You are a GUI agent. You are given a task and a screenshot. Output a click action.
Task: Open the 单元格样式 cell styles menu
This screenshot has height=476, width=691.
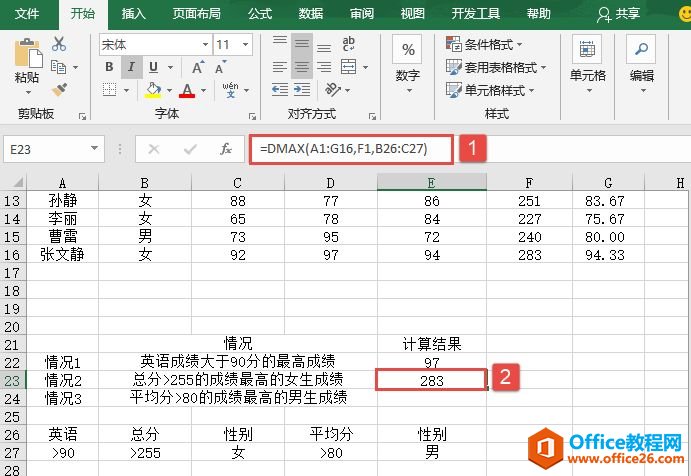point(490,90)
